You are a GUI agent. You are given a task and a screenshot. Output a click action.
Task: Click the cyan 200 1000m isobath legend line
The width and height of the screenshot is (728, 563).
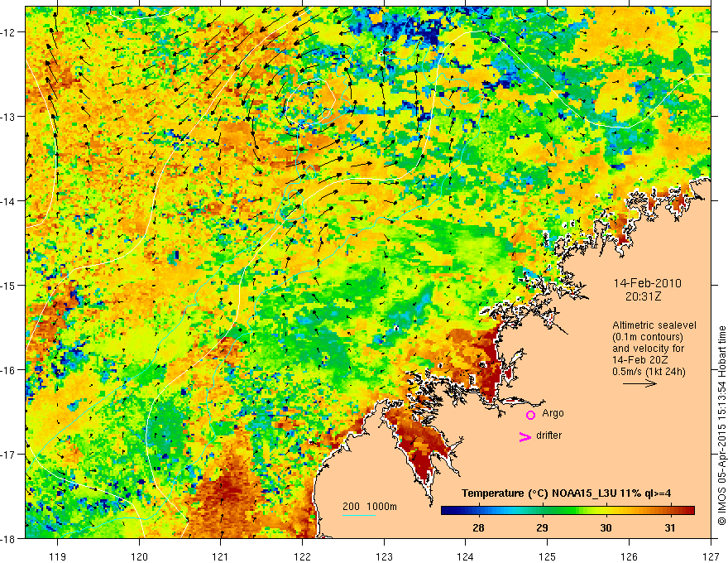tap(359, 515)
